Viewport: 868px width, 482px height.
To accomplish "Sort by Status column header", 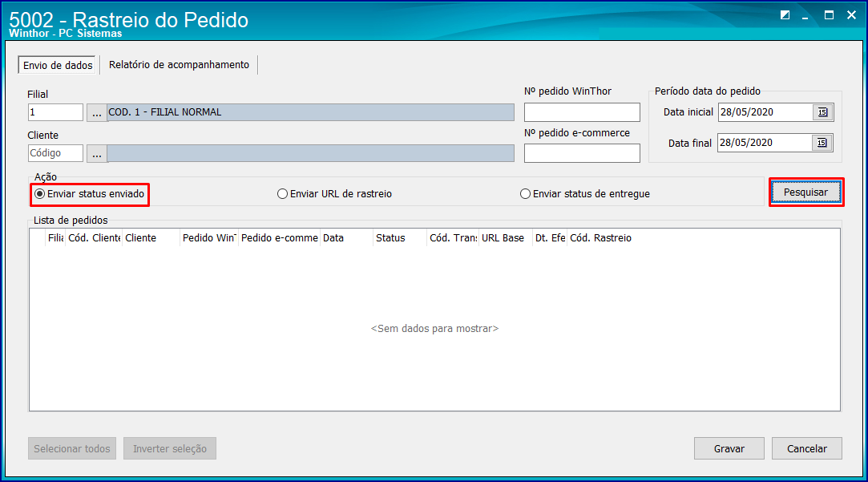I will pos(400,237).
